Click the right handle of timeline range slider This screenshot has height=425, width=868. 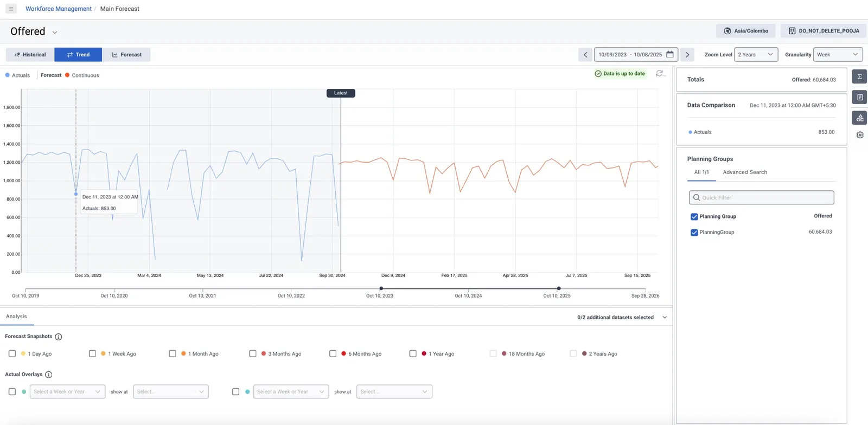click(559, 288)
